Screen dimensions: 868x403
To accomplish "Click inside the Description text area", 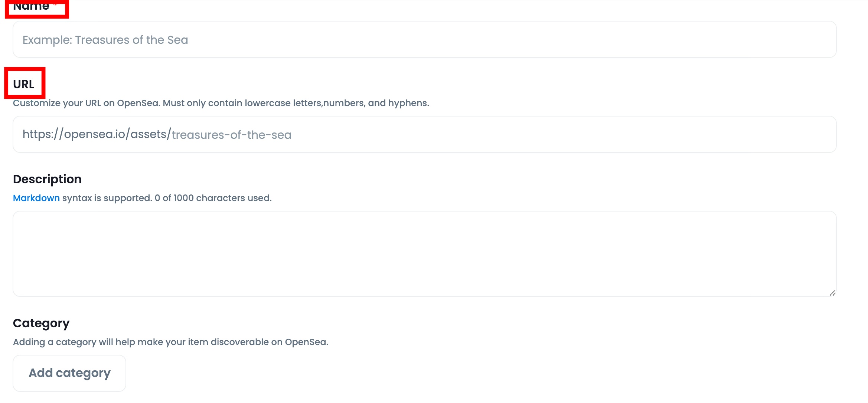I will point(424,253).
